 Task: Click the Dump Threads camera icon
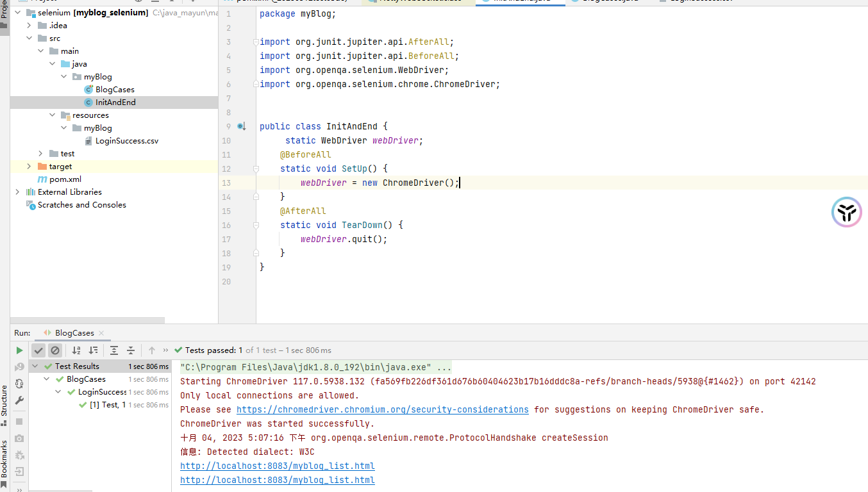point(19,438)
